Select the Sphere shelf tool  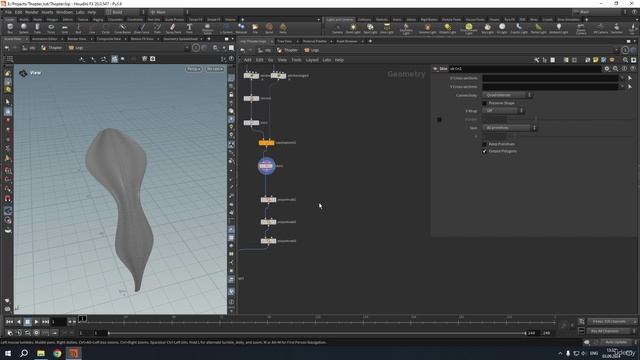click(x=24, y=28)
